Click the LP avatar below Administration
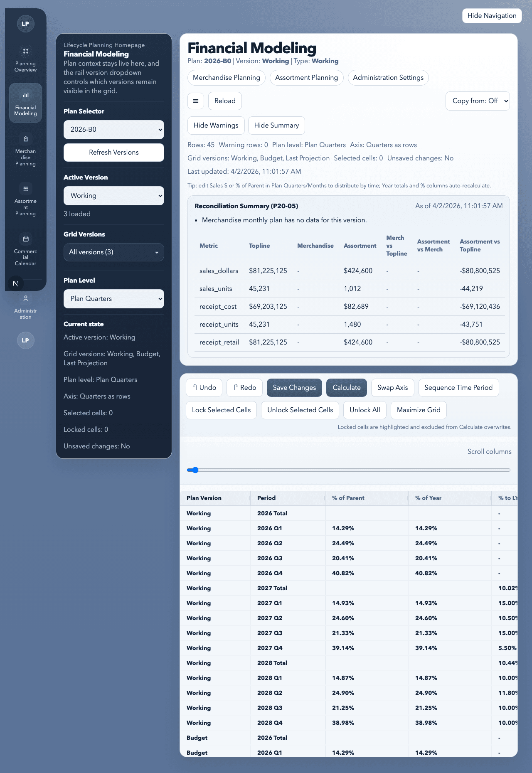 (25, 340)
